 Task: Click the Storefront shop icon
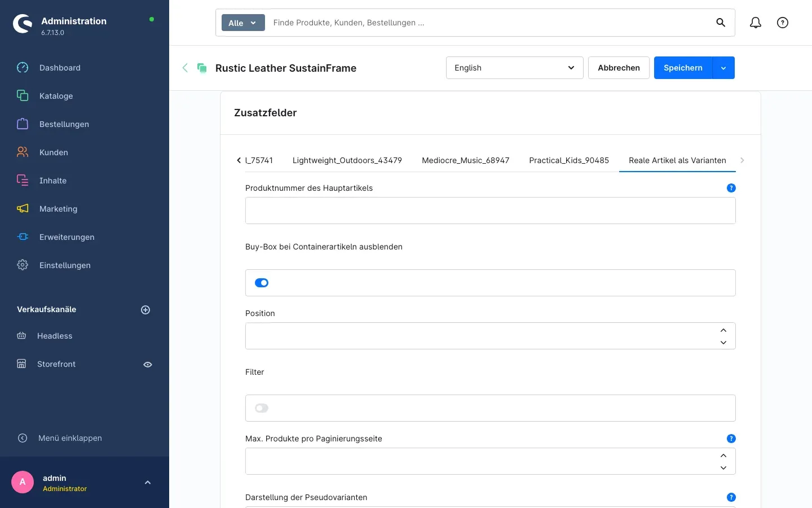coord(21,364)
